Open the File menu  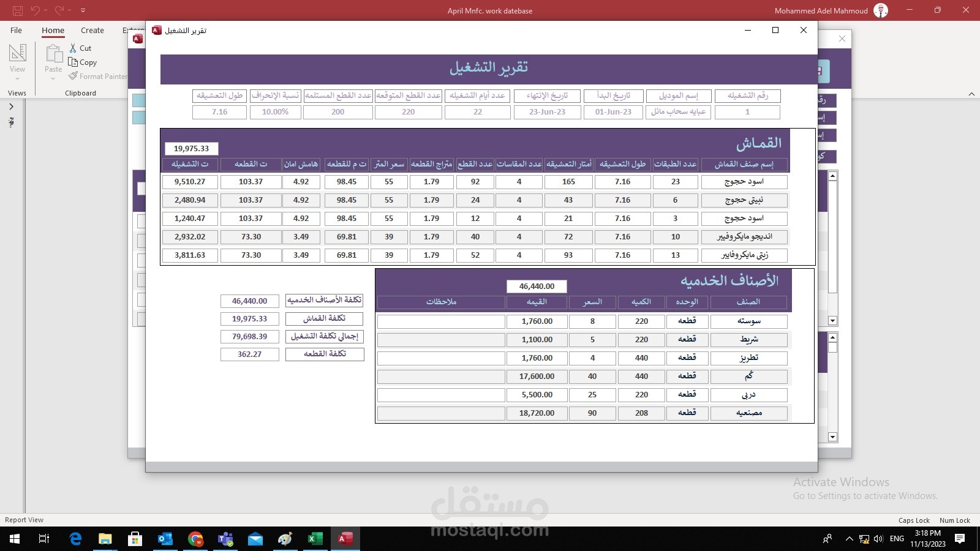(x=17, y=30)
